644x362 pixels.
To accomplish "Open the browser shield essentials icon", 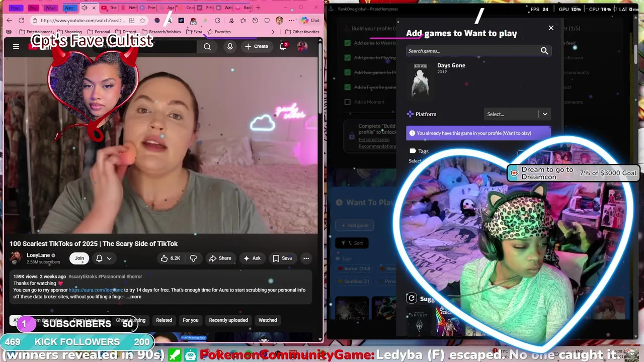I will (x=267, y=20).
